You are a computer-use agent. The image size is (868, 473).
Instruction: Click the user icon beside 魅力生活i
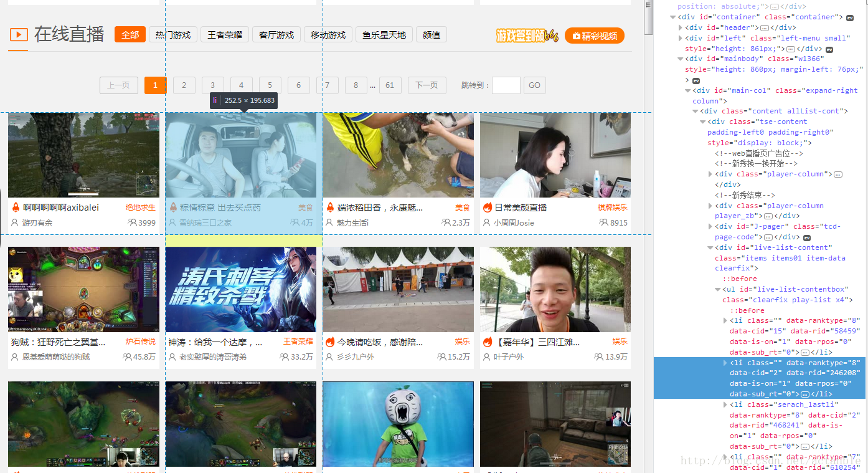coord(329,222)
